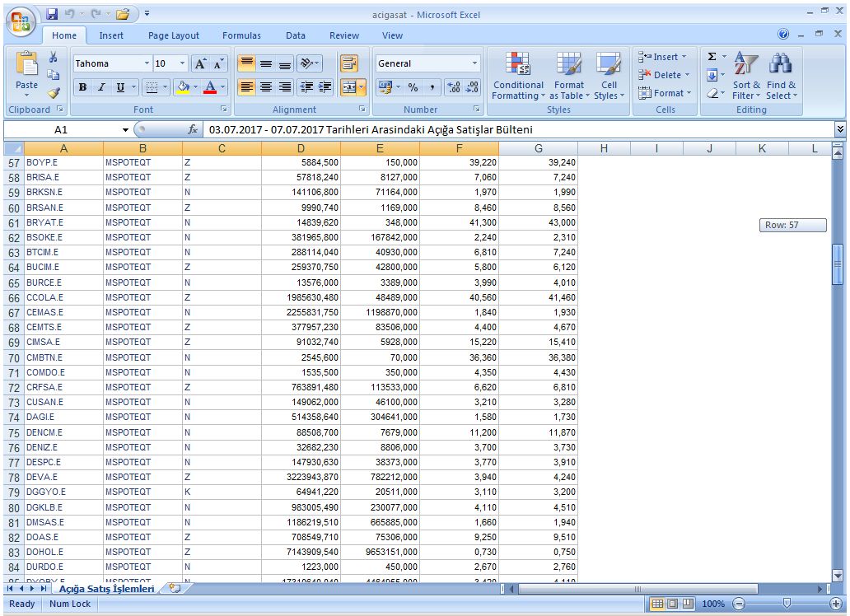Viewport: 850px width, 616px height.
Task: Apply Comma Style
Action: 432,86
